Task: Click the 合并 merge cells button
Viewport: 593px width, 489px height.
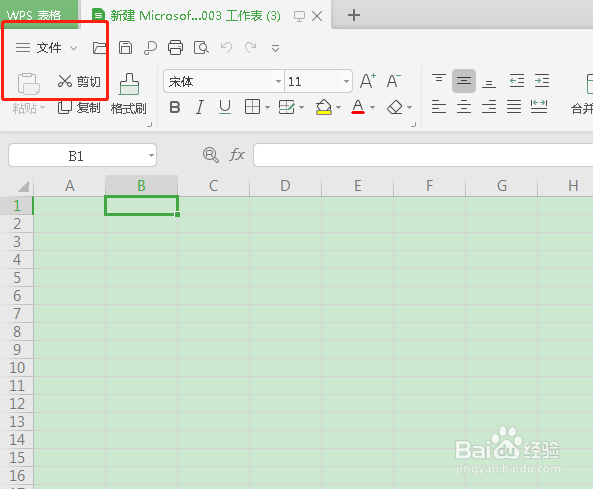Action: [x=582, y=95]
